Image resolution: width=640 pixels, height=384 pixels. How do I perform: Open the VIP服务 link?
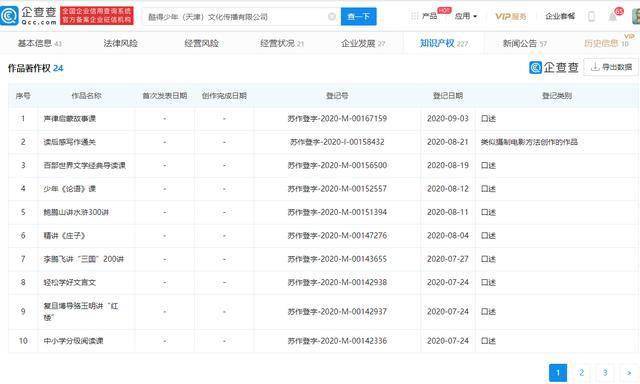pos(511,16)
